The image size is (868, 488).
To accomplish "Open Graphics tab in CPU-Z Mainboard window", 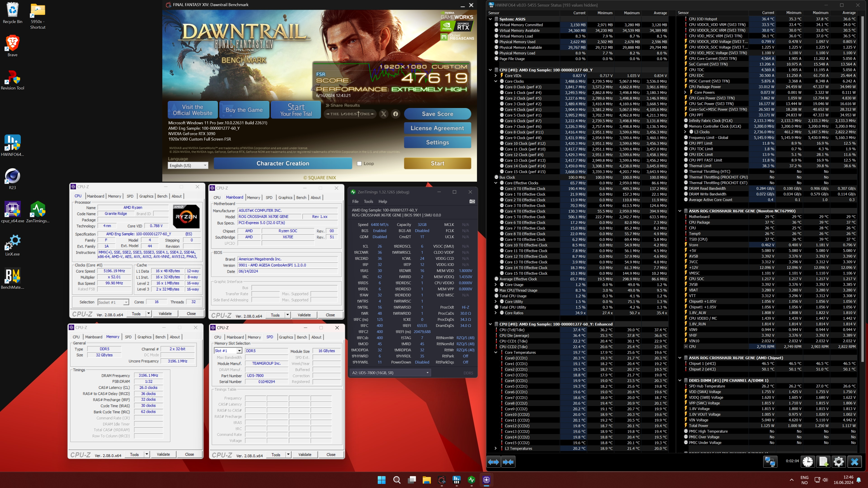I will [x=285, y=197].
